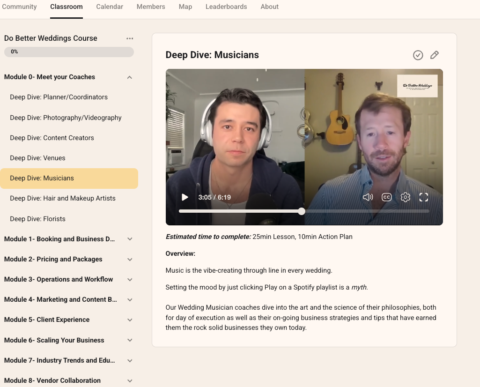Enter fullscreen video mode
The image size is (480, 387).
(423, 197)
